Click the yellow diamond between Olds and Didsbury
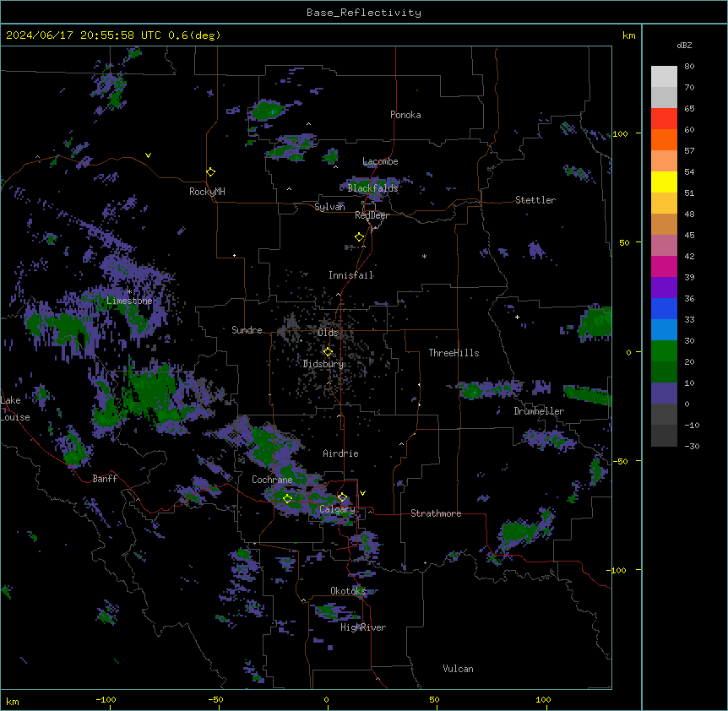The width and height of the screenshot is (728, 711). (328, 352)
